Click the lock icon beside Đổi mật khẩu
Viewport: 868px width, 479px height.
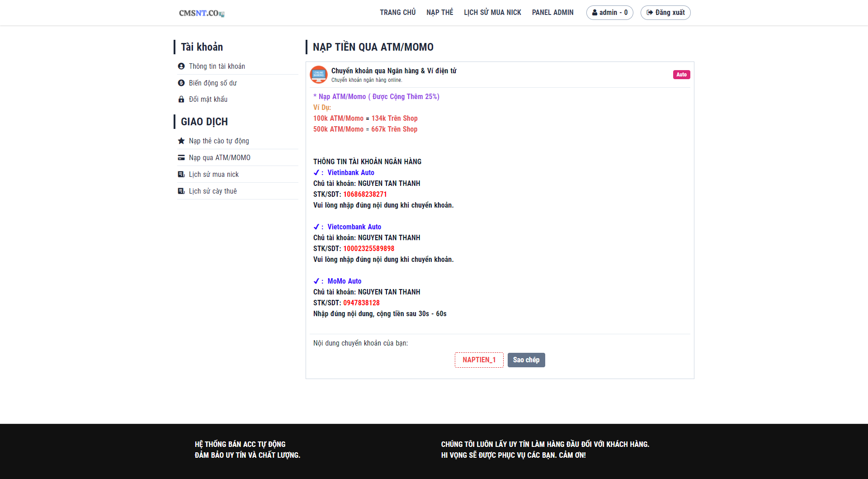coord(181,100)
